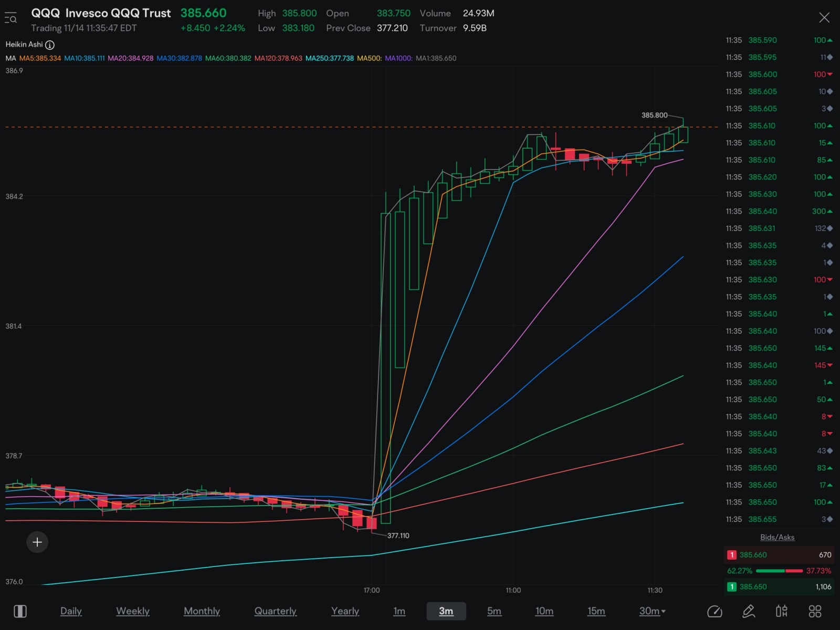The height and width of the screenshot is (630, 840).
Task: Switch to the Daily timeframe
Action: pyautogui.click(x=71, y=611)
